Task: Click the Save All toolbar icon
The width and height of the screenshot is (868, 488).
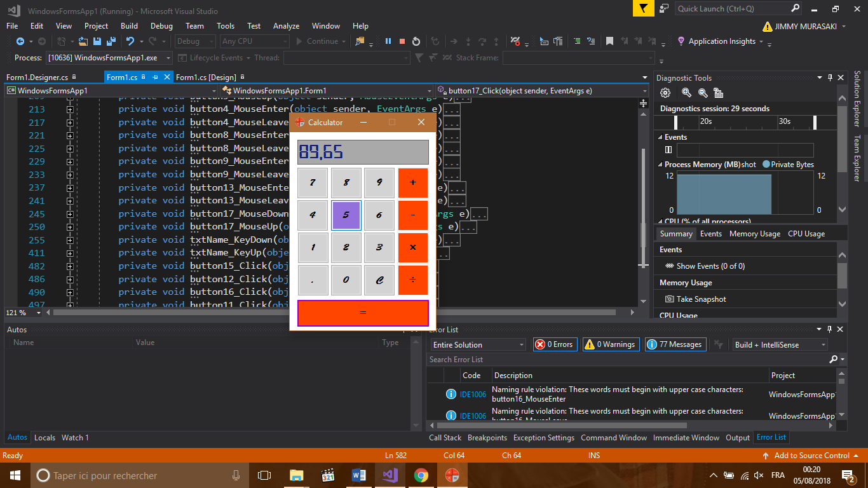Action: 110,41
